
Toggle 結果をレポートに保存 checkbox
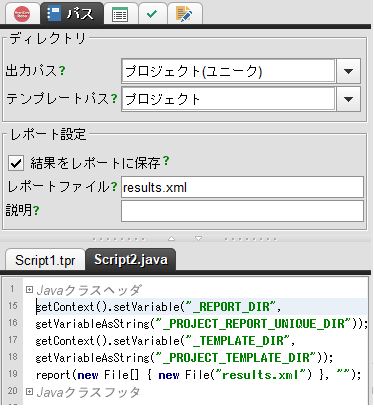coord(16,163)
